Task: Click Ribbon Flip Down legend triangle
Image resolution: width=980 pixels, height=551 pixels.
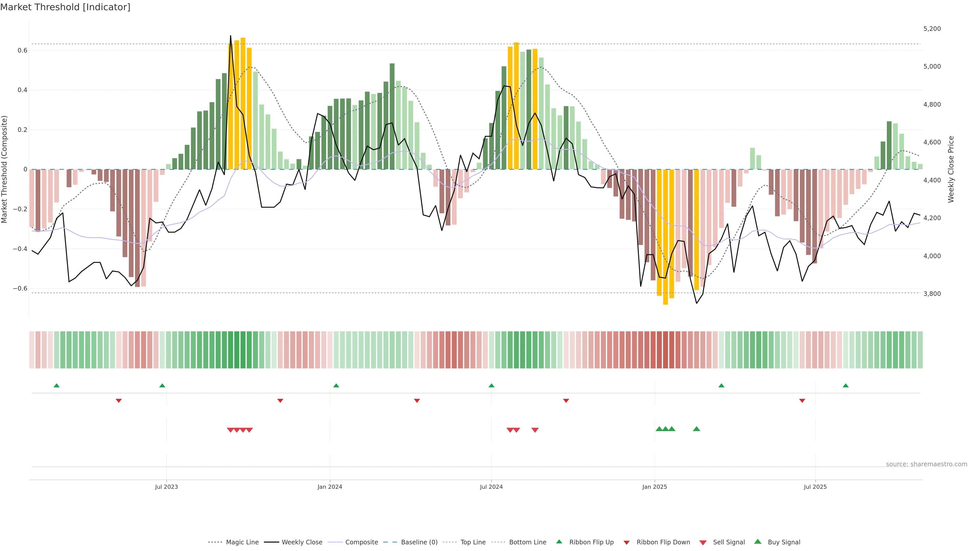Action: (627, 543)
